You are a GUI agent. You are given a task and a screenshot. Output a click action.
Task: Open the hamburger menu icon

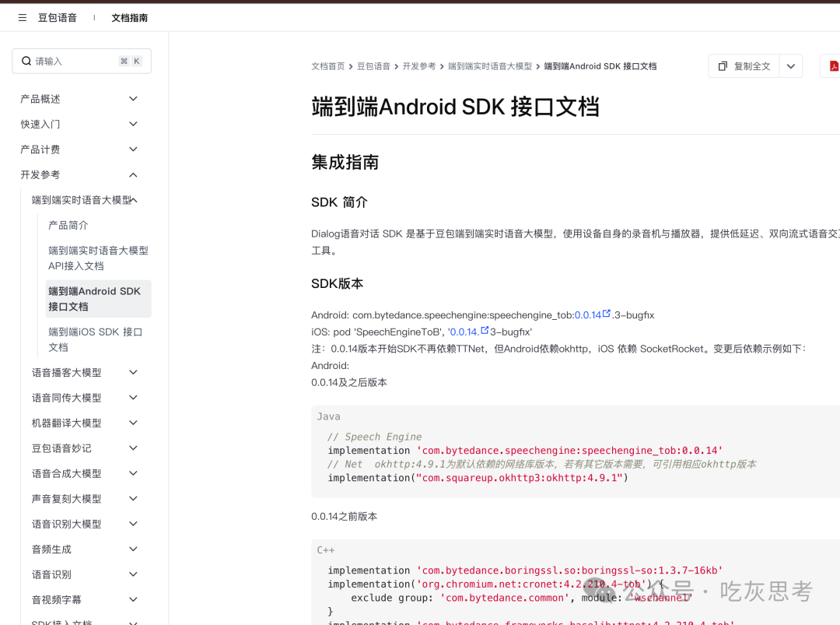23,18
